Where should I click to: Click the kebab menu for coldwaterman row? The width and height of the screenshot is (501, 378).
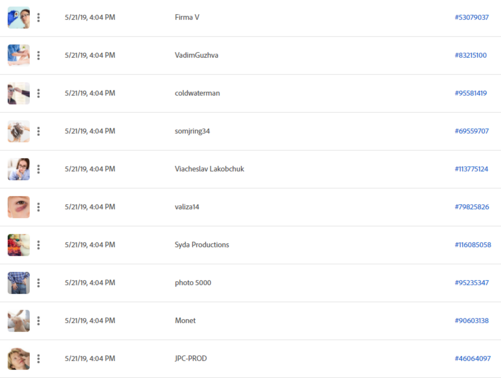point(38,93)
